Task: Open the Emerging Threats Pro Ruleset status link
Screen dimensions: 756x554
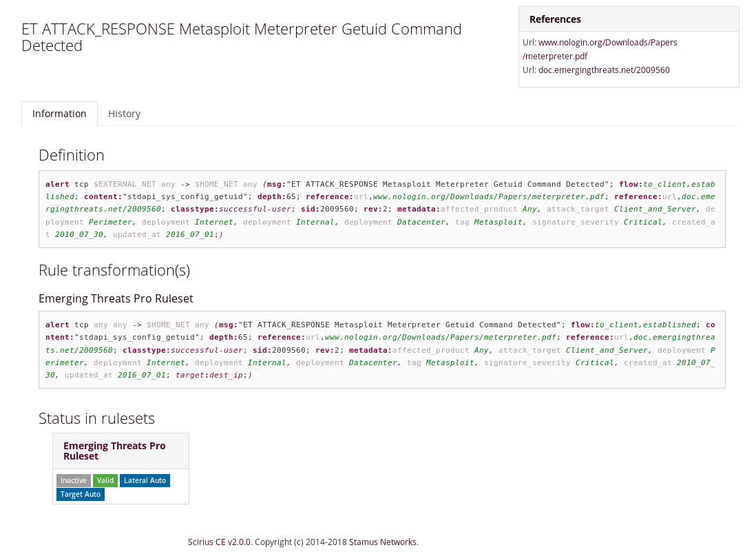Action: tap(114, 451)
